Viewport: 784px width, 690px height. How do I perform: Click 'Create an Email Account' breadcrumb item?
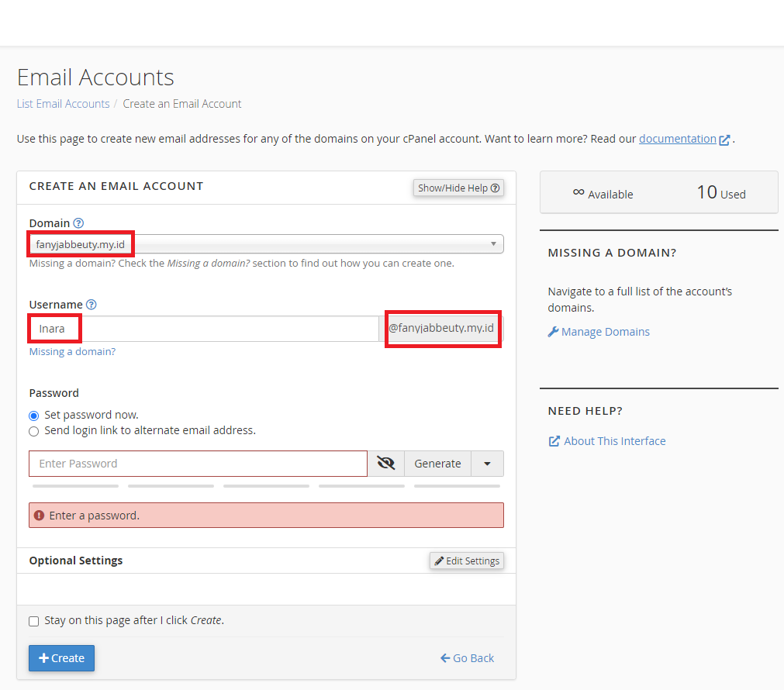[x=182, y=104]
